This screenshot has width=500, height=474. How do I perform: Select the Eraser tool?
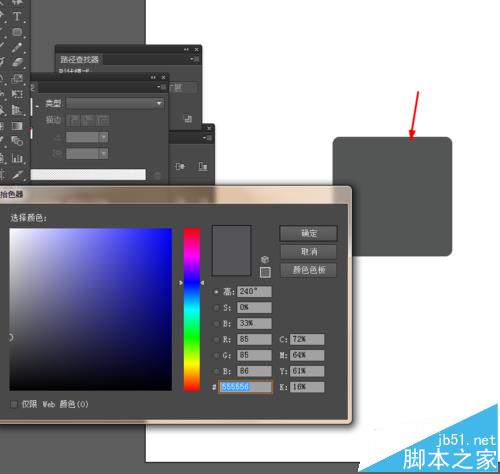[17, 62]
